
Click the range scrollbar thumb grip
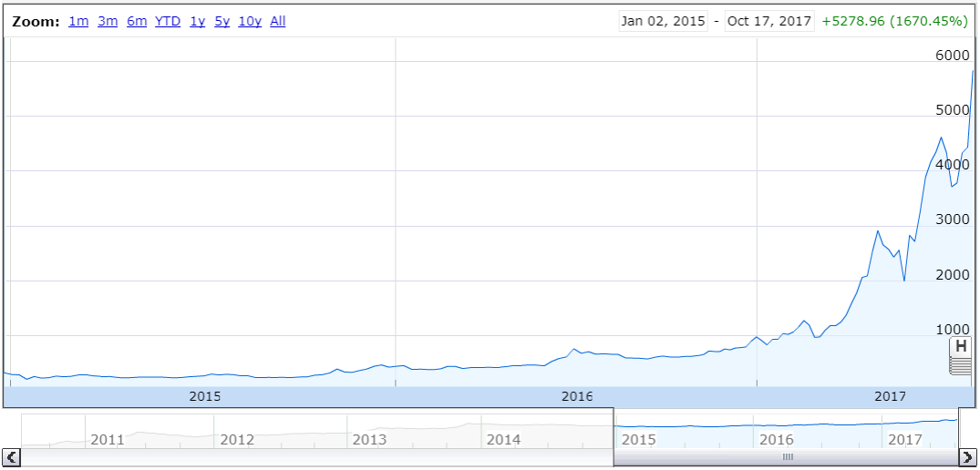788,457
